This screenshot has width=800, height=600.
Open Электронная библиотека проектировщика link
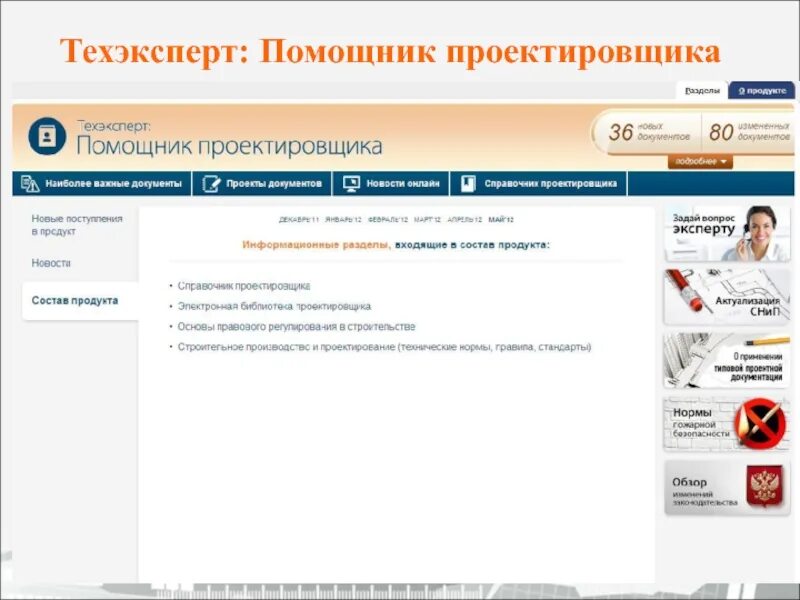coord(274,307)
